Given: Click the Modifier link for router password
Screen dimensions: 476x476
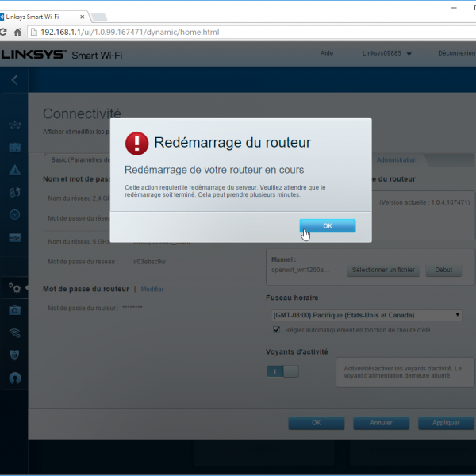Looking at the screenshot, I should click(152, 290).
